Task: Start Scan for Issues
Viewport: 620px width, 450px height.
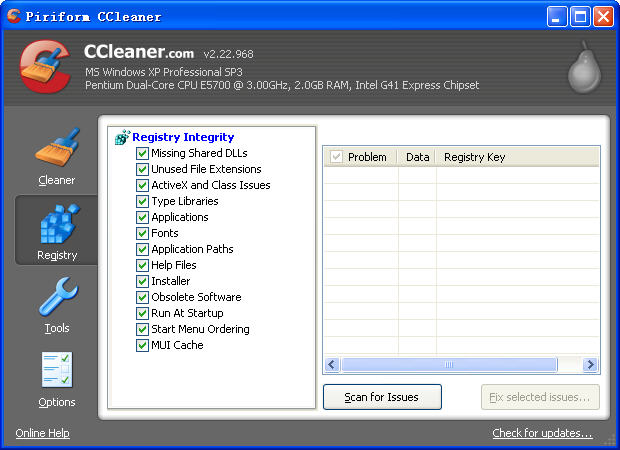Action: (x=383, y=397)
